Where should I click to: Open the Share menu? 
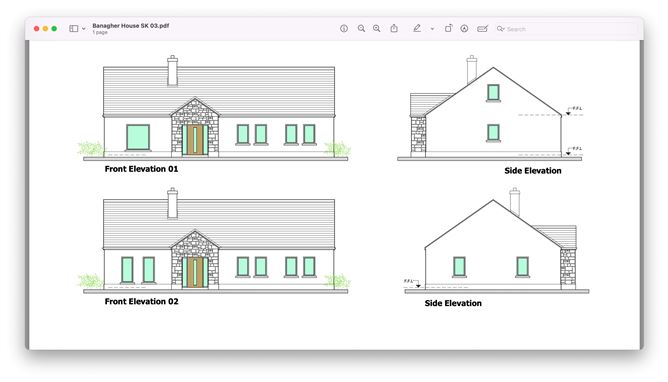pyautogui.click(x=394, y=29)
